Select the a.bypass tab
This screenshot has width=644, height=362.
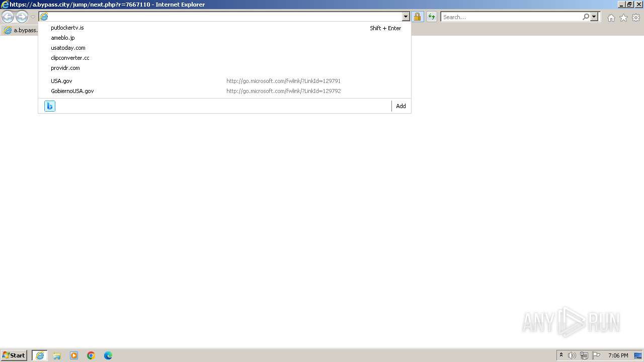pyautogui.click(x=20, y=30)
